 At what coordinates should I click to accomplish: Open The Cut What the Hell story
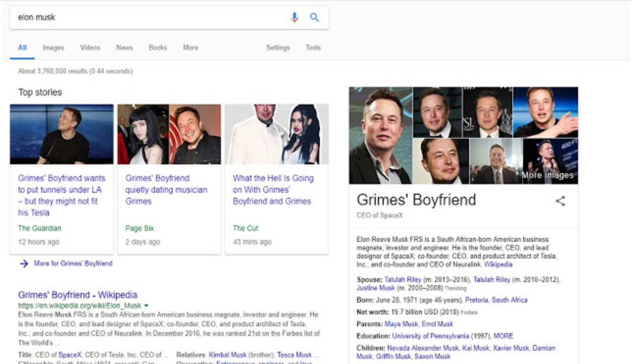point(273,189)
